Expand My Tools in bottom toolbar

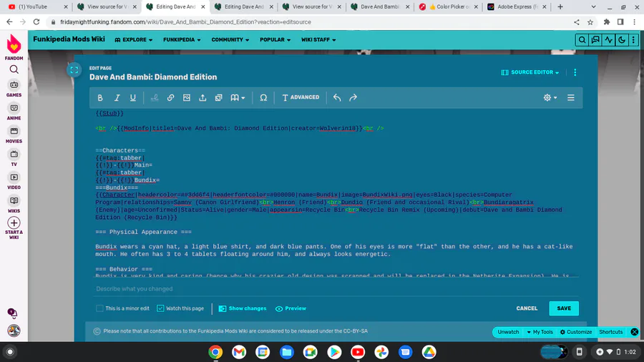click(540, 332)
